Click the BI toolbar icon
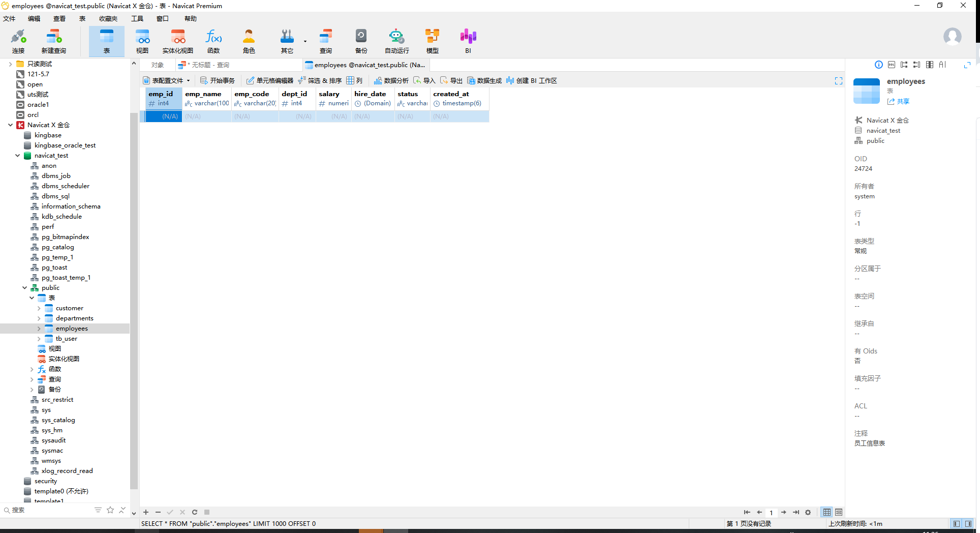Screen dimensions: 980x533 [468, 41]
